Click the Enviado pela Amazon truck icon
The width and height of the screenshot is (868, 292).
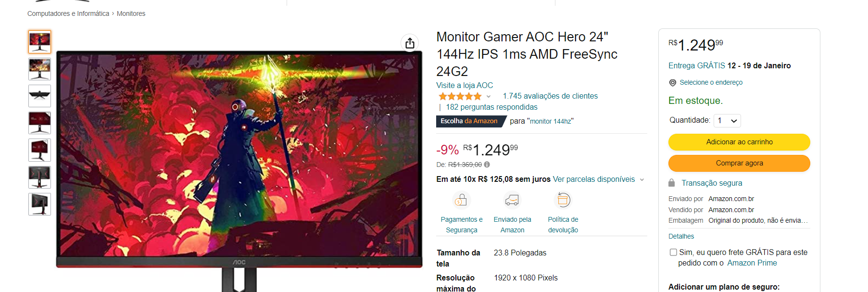512,200
